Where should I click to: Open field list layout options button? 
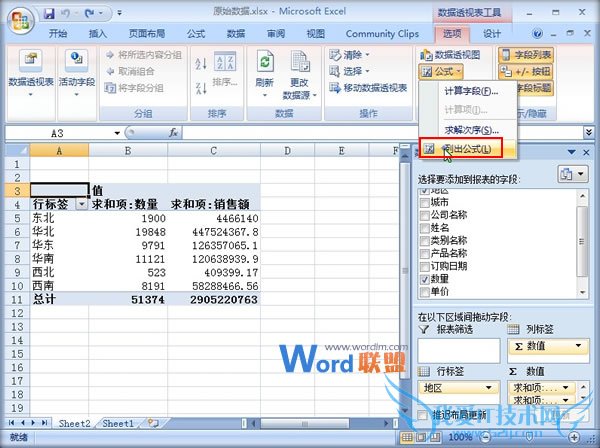(572, 174)
